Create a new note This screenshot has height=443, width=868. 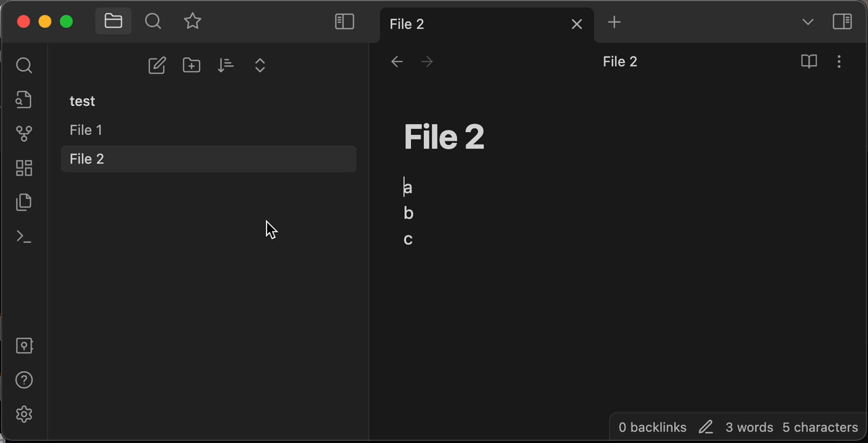(157, 65)
